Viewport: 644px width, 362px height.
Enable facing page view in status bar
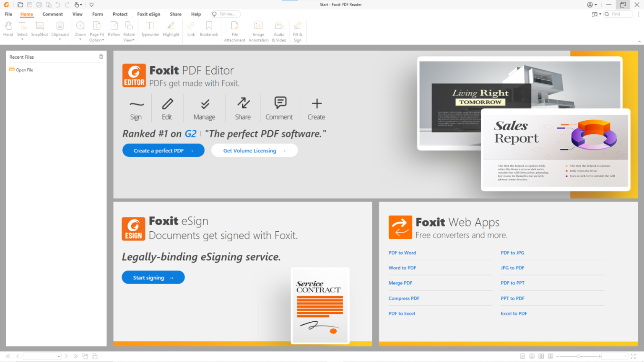[541, 356]
